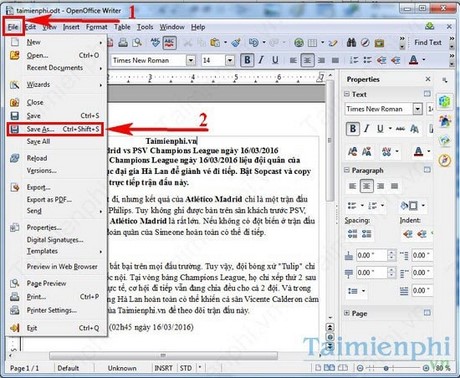Image resolution: width=460 pixels, height=378 pixels.
Task: Click the AutoSpellcheck ABC toolbar icon
Action: tap(170, 43)
